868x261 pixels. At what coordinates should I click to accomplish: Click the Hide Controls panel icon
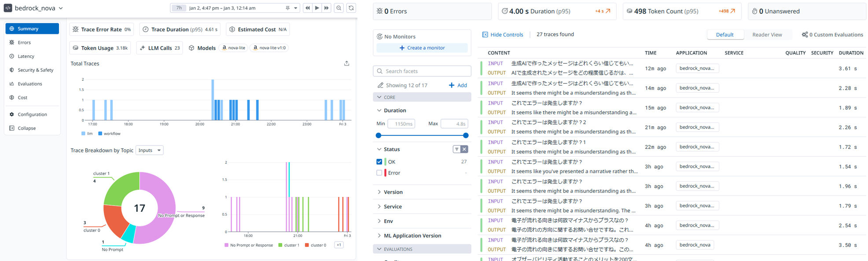click(485, 34)
